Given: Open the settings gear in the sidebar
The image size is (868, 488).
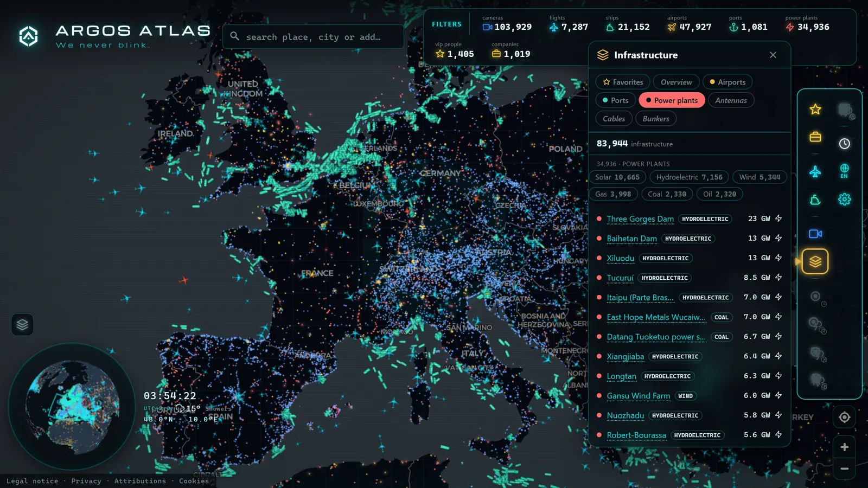Looking at the screenshot, I should coord(845,199).
